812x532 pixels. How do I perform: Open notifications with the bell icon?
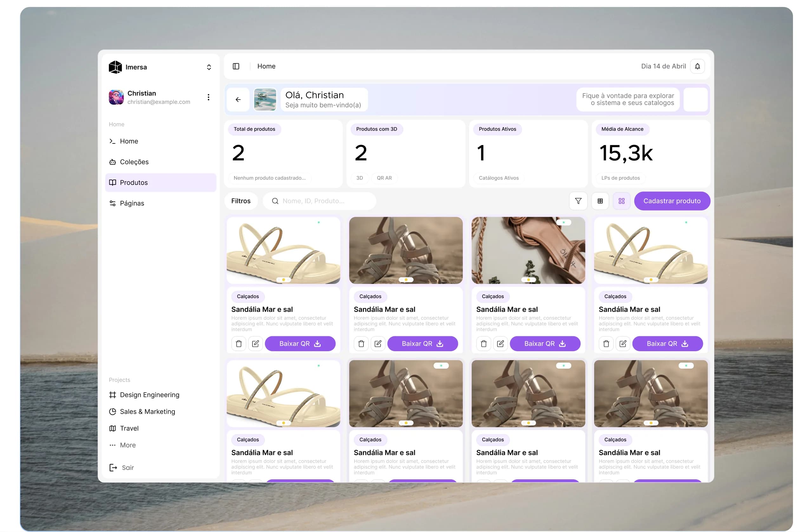click(x=697, y=66)
